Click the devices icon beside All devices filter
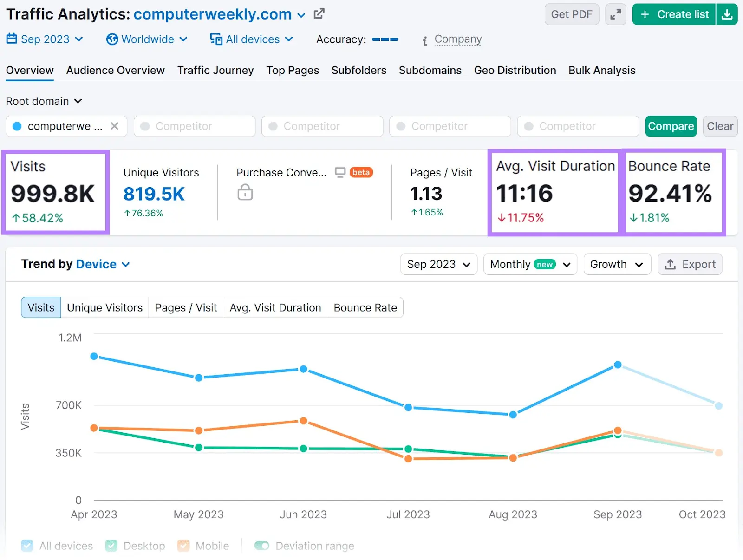Viewport: 743px width, 560px height. pyautogui.click(x=216, y=39)
